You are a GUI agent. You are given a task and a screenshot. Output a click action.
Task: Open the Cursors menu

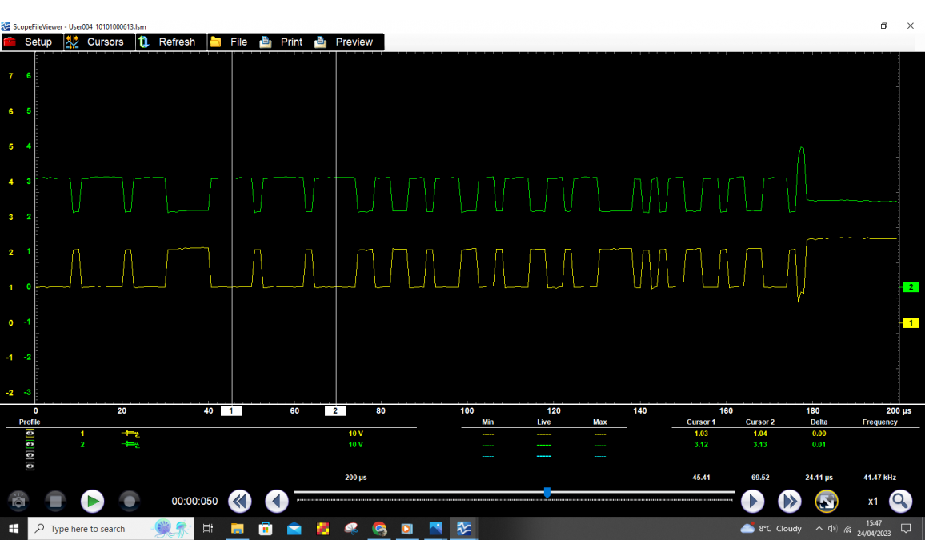[x=95, y=42]
